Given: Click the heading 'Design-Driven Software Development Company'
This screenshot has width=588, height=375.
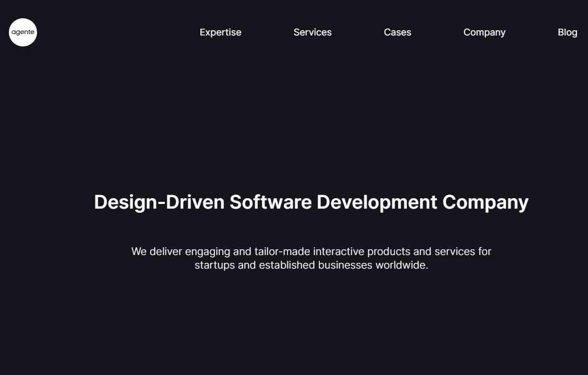Looking at the screenshot, I should (311, 202).
